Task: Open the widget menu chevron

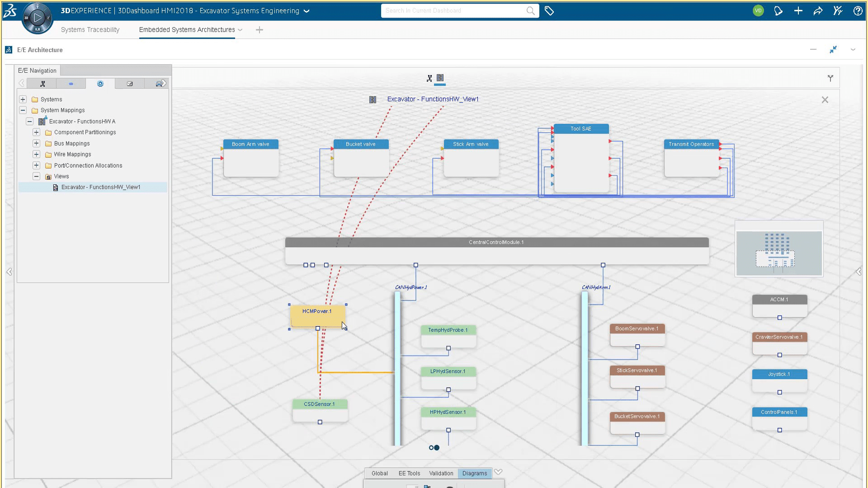Action: tap(853, 50)
